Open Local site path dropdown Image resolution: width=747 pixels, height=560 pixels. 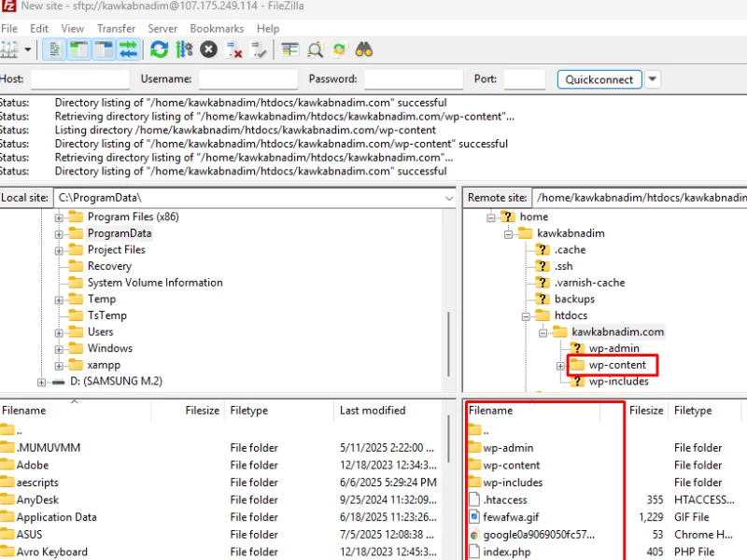pyautogui.click(x=449, y=198)
